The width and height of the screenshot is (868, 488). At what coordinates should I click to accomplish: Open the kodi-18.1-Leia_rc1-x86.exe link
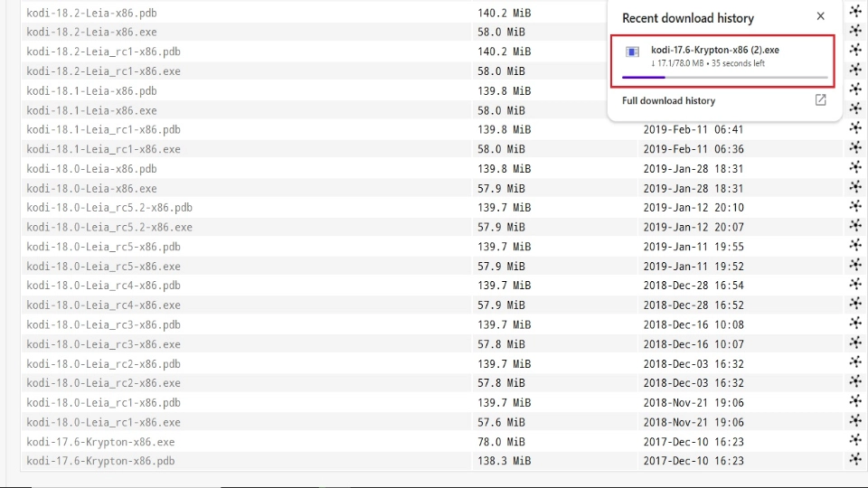click(103, 149)
